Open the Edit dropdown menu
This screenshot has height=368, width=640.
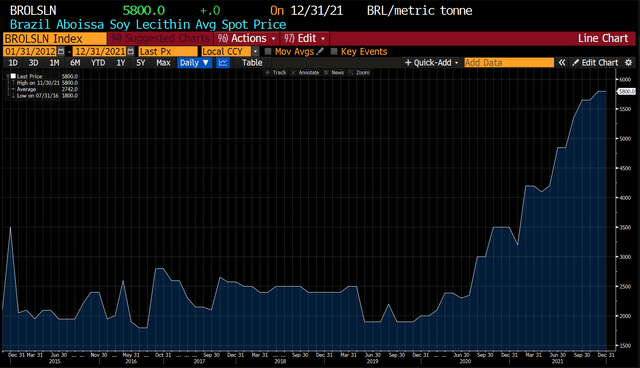pos(304,38)
